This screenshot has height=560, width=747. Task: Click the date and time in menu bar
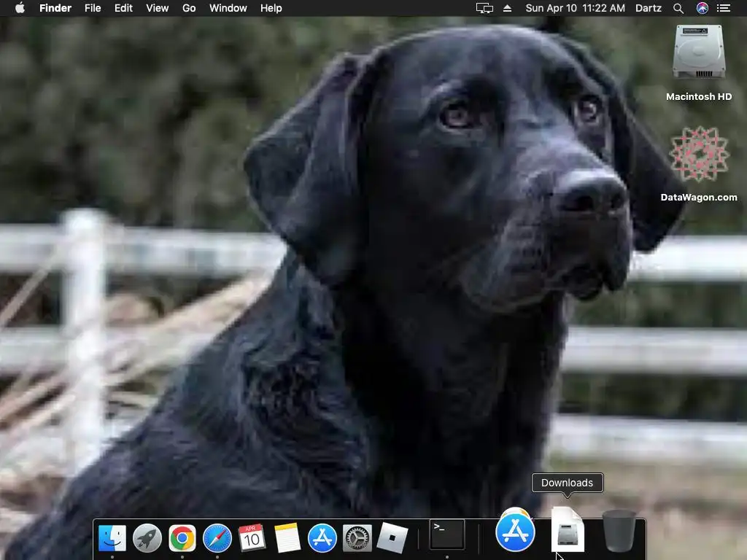575,8
